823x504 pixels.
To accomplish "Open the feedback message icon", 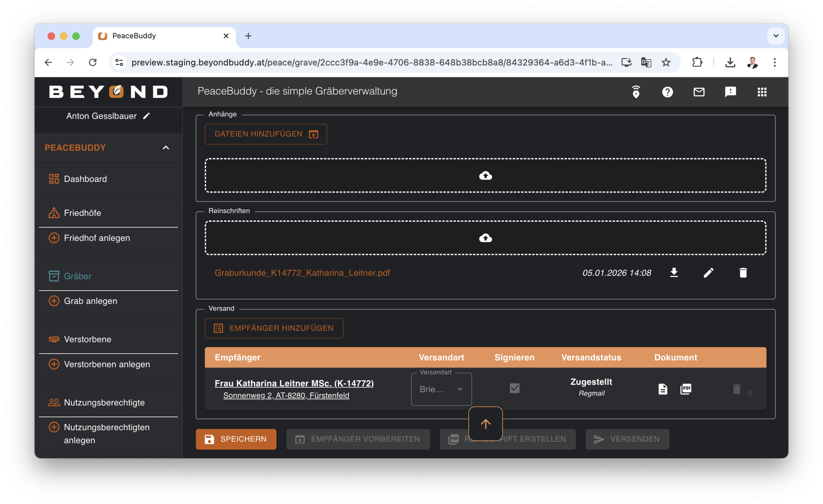I will [730, 92].
